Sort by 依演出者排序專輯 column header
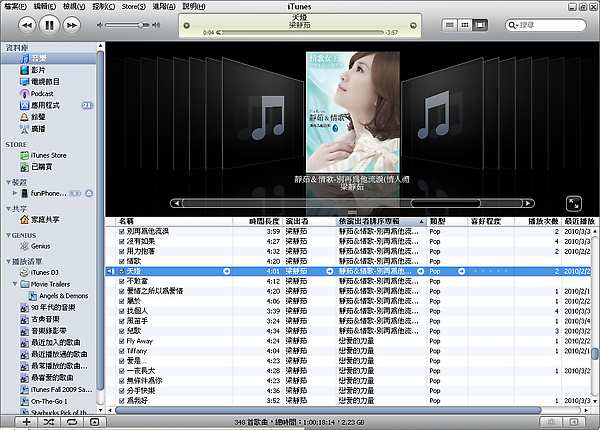The height and width of the screenshot is (430, 600). pyautogui.click(x=382, y=221)
